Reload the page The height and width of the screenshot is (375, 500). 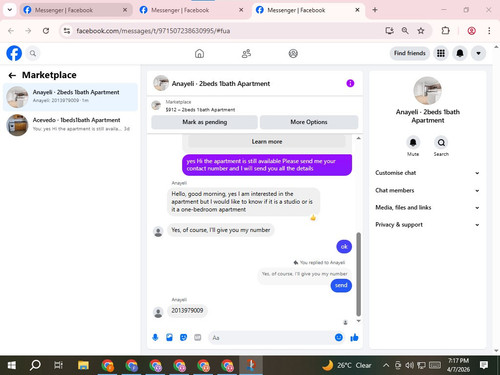click(x=46, y=31)
